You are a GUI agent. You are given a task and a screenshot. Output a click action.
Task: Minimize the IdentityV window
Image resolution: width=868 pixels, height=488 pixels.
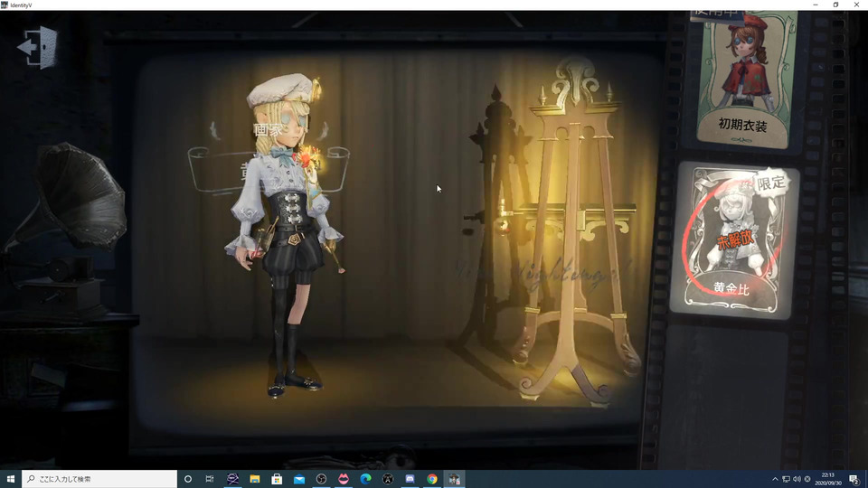coord(816,5)
